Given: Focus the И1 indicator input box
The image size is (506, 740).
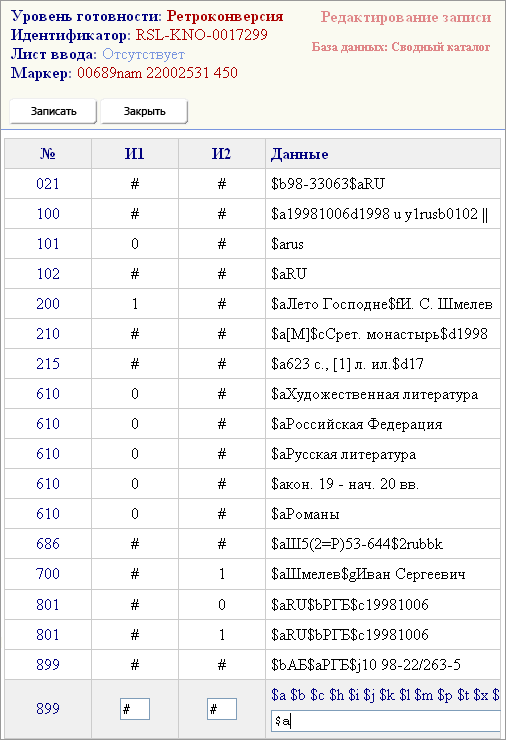Looking at the screenshot, I should point(135,709).
